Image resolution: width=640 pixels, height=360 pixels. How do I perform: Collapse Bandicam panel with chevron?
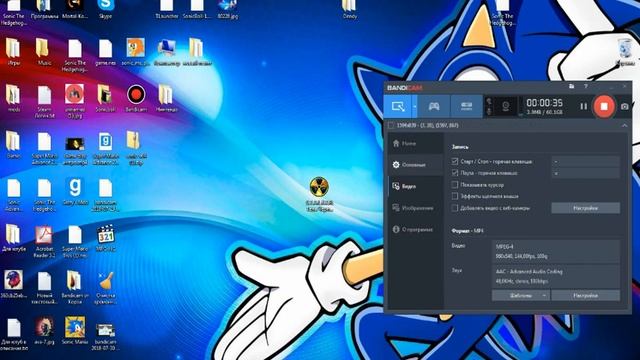pyautogui.click(x=624, y=126)
